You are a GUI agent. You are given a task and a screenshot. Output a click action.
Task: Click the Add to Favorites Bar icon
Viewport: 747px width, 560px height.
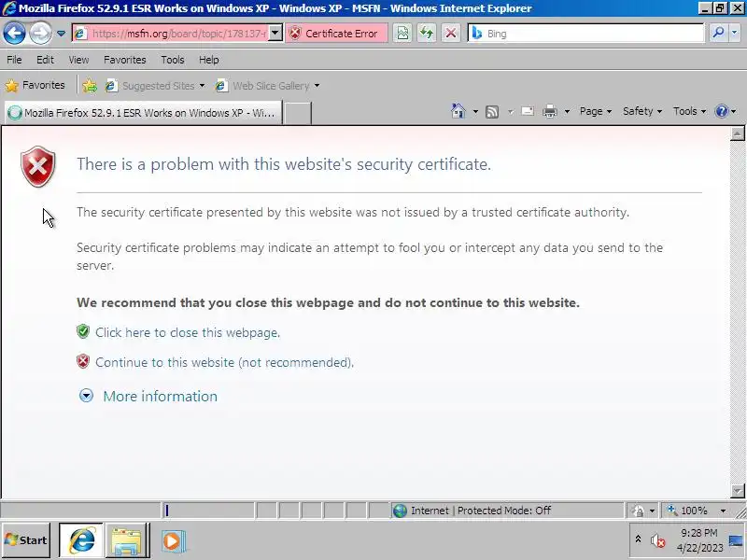point(90,86)
